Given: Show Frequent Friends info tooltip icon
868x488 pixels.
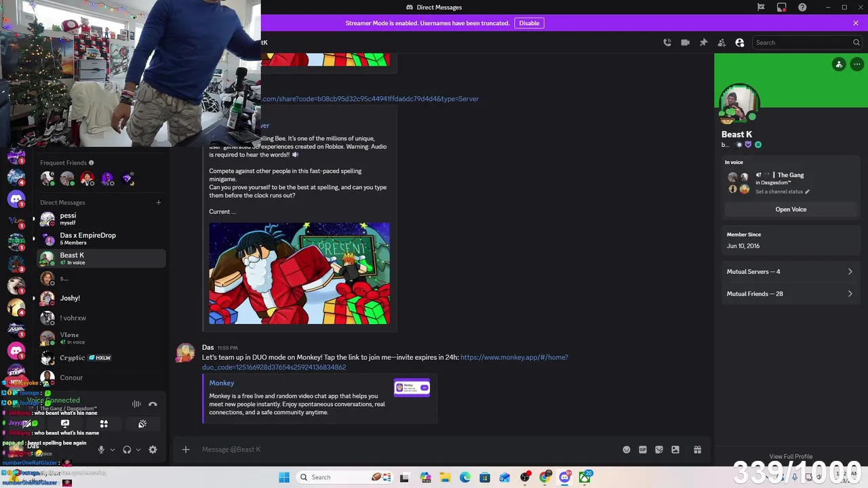Looking at the screenshot, I should pyautogui.click(x=92, y=163).
